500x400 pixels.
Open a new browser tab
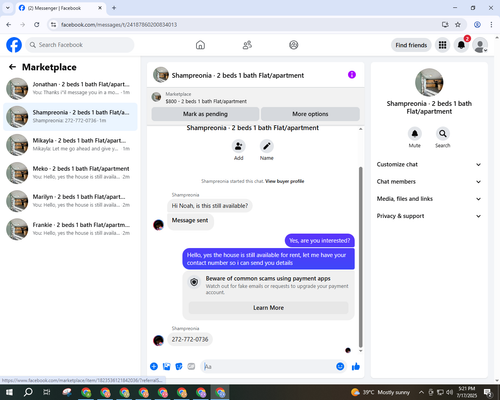(x=114, y=8)
